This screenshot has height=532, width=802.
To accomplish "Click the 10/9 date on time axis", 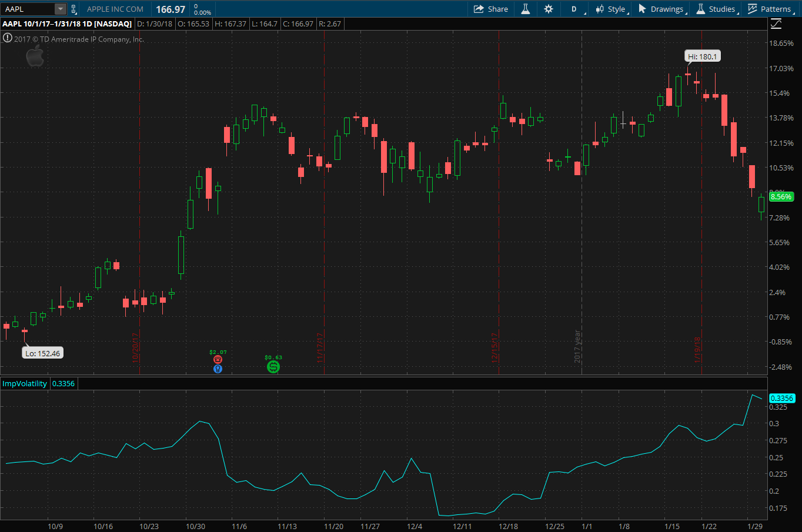I will click(x=55, y=526).
